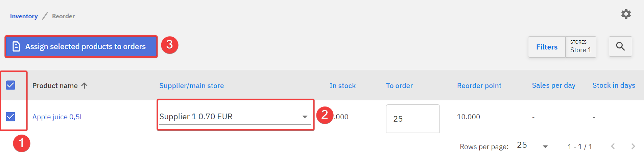
Task: Open the Filters button
Action: click(547, 47)
